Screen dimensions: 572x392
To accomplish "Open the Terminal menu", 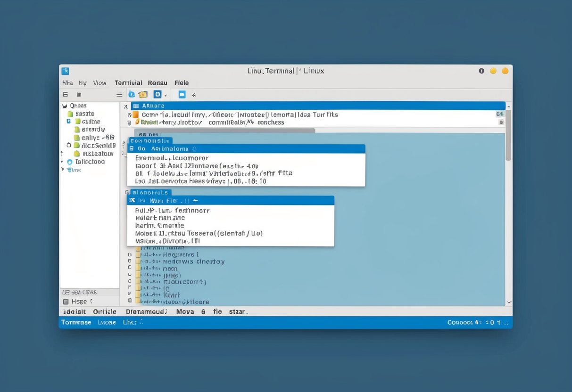I will pos(128,82).
